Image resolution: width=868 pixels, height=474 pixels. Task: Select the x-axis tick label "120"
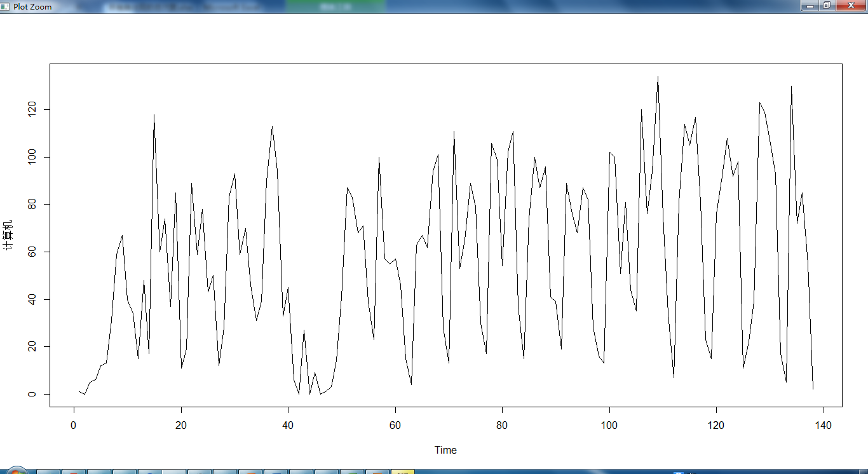pyautogui.click(x=716, y=424)
